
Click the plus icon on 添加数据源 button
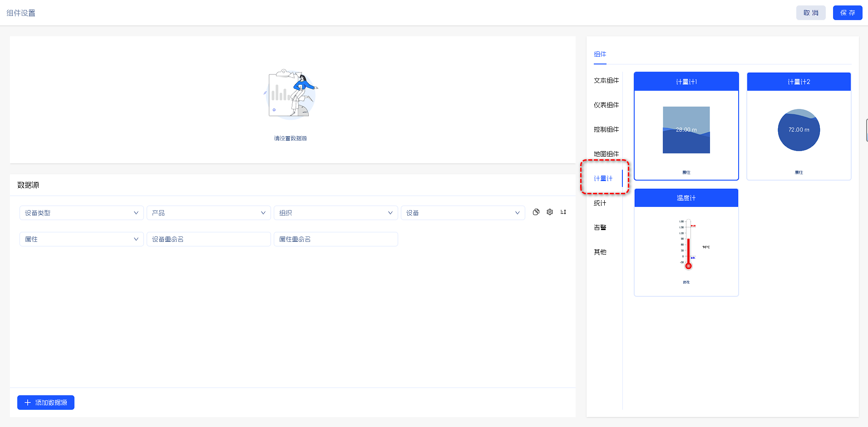(28, 402)
